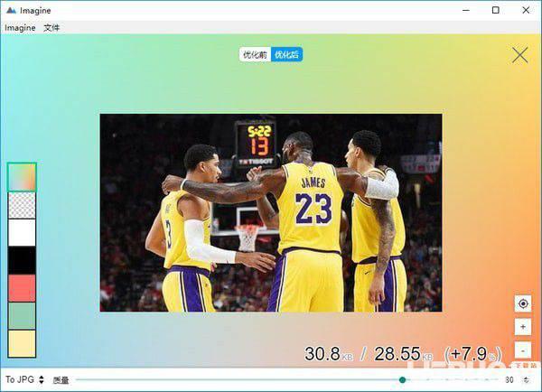Close the preview with the large X

coord(520,55)
